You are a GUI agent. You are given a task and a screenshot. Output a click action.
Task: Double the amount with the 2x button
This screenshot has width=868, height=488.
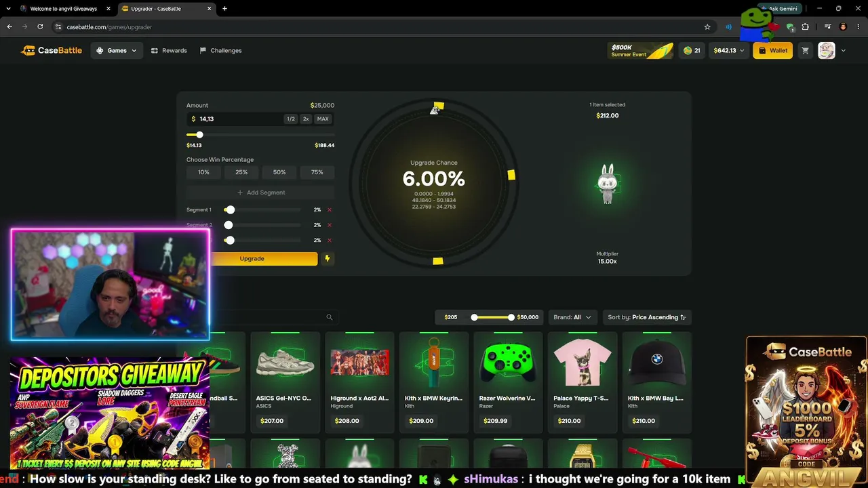point(306,119)
